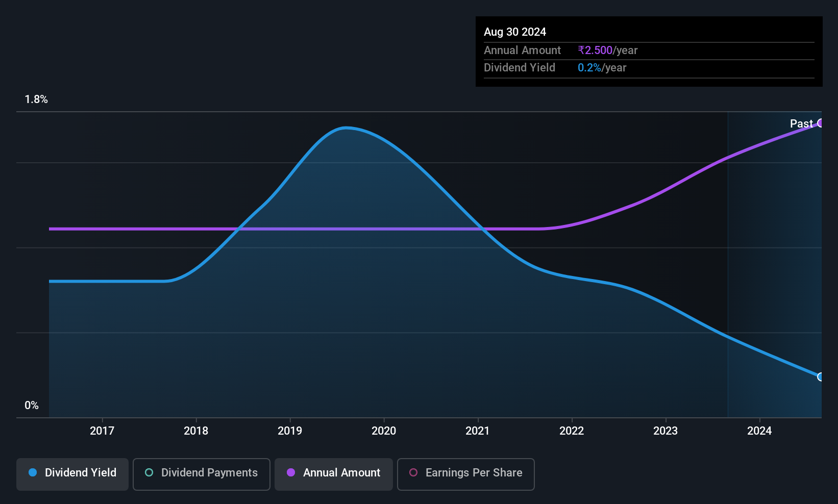The height and width of the screenshot is (504, 838).
Task: Click the ₹2.500/year annual amount value
Action: [x=608, y=51]
